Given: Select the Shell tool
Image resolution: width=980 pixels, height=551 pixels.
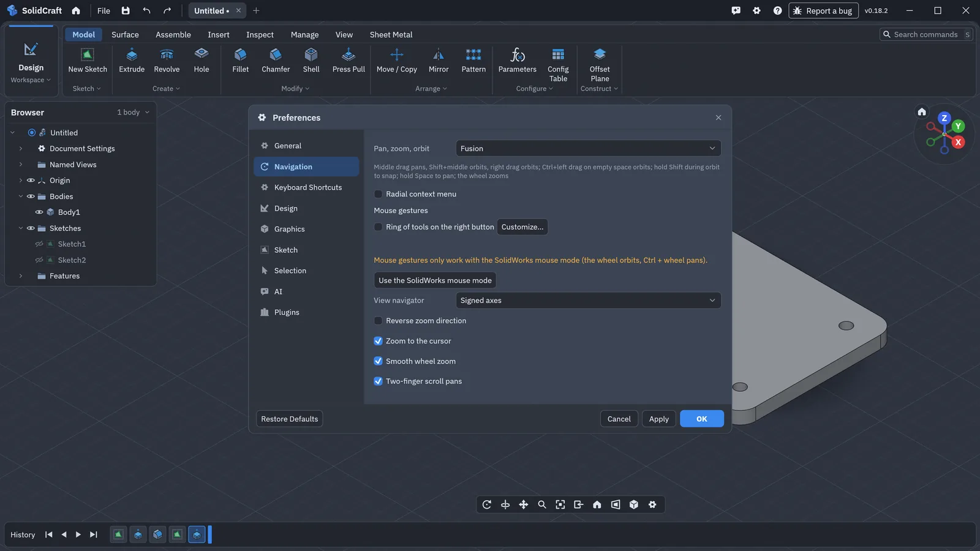Looking at the screenshot, I should pyautogui.click(x=311, y=61).
